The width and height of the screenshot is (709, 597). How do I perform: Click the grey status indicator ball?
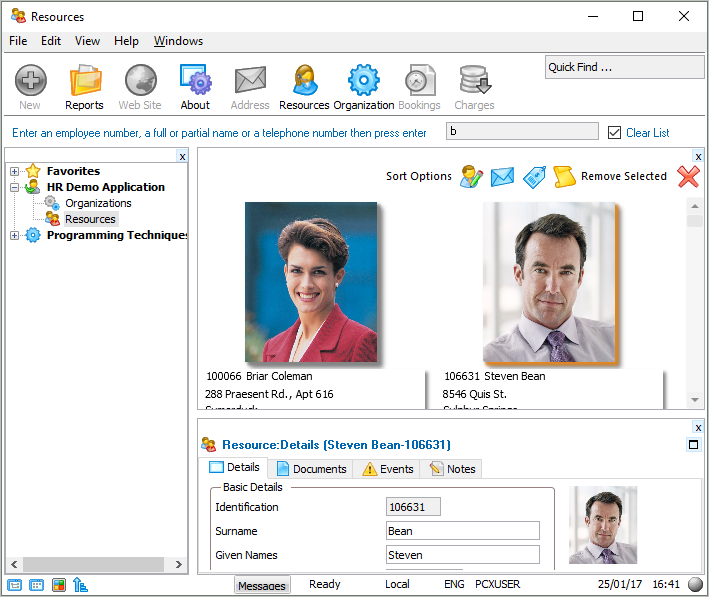click(695, 584)
